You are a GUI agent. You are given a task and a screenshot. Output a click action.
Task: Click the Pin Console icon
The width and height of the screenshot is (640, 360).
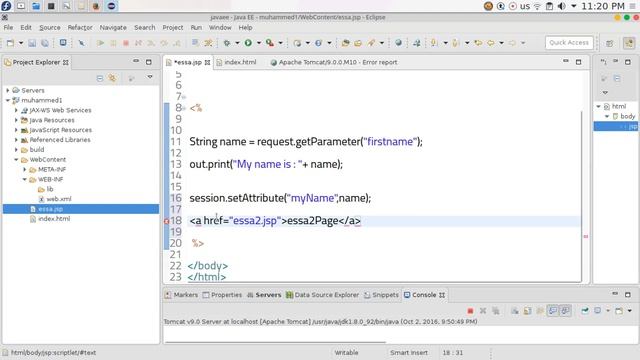pos(585,311)
